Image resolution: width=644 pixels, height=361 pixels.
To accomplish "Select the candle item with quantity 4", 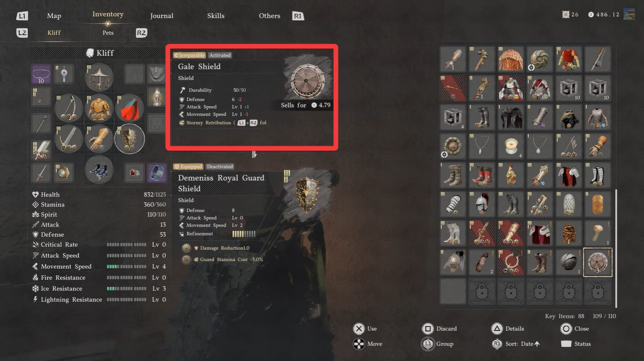I will pyautogui.click(x=510, y=146).
